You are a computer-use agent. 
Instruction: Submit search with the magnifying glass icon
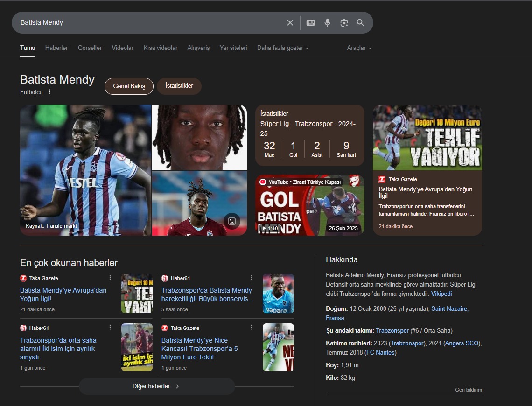[360, 23]
